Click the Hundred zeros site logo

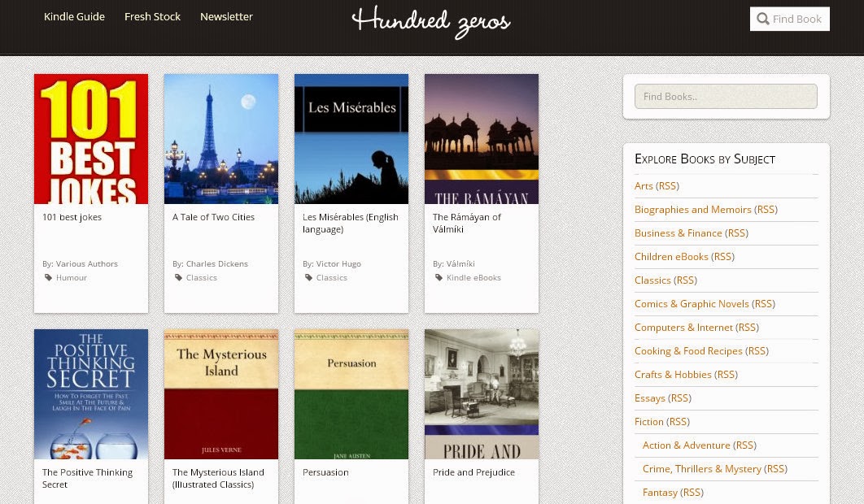pyautogui.click(x=431, y=23)
